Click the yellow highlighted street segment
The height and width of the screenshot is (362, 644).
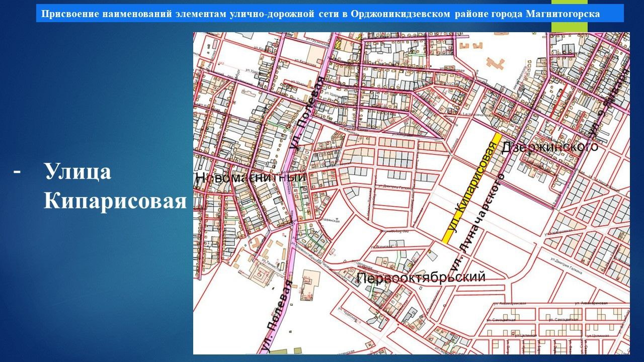click(x=471, y=189)
